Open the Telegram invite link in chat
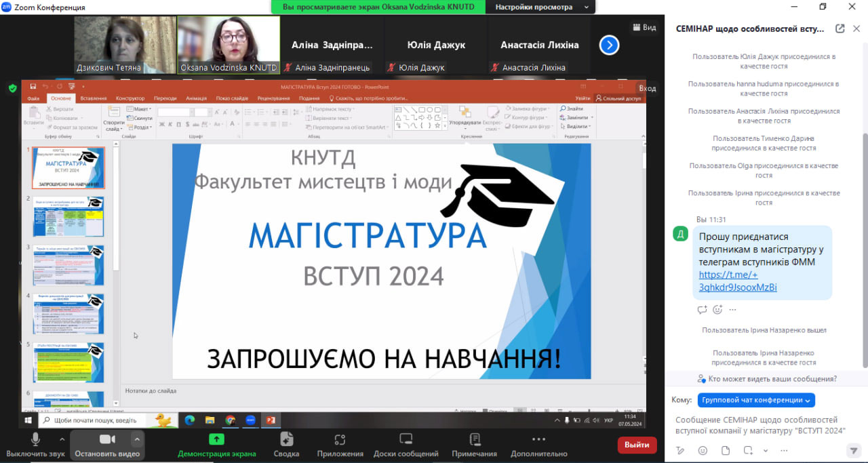This screenshot has height=463, width=868. point(738,281)
